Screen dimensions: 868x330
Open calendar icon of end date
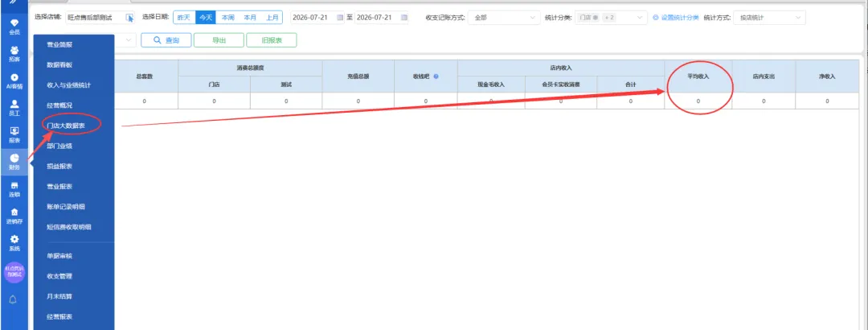[404, 18]
